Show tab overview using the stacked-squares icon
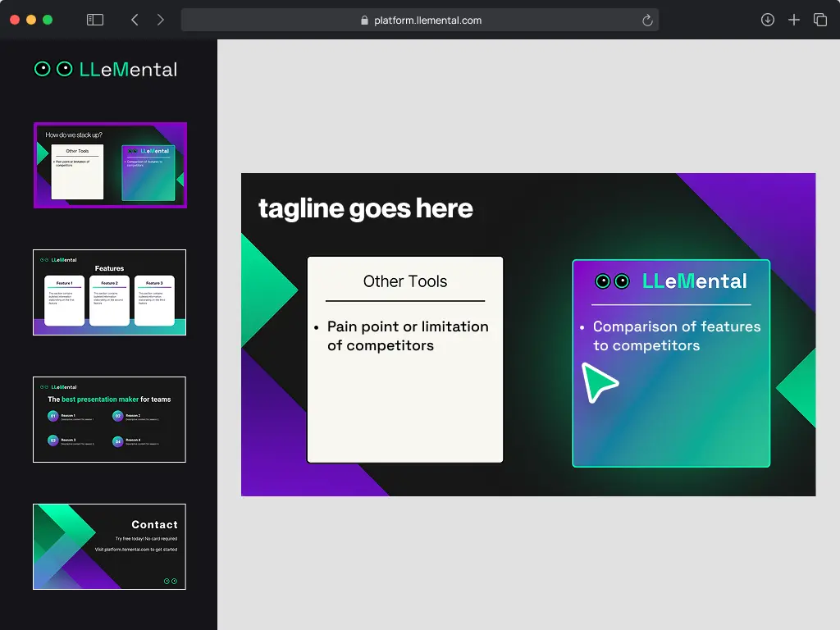 820,19
